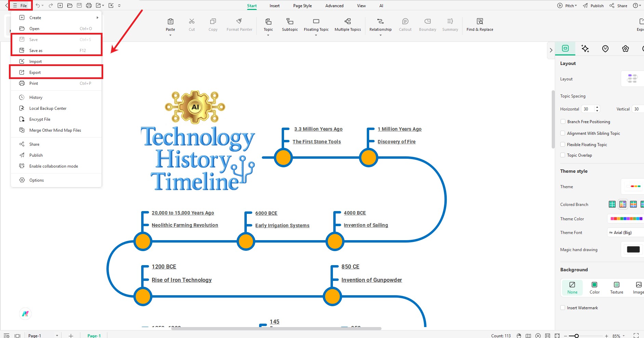
Task: Pick the second Colored Branch swatch
Action: click(623, 204)
